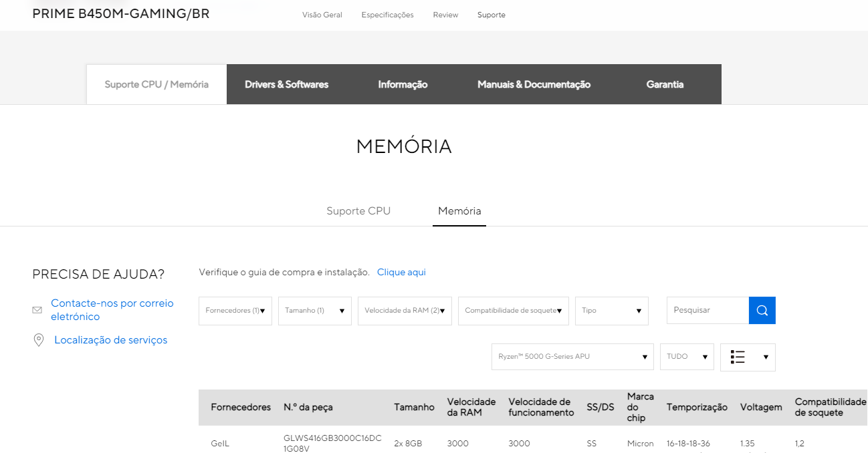868x453 pixels.
Task: Click the PRIME B450M-GAMING/BR product title
Action: pos(121,13)
